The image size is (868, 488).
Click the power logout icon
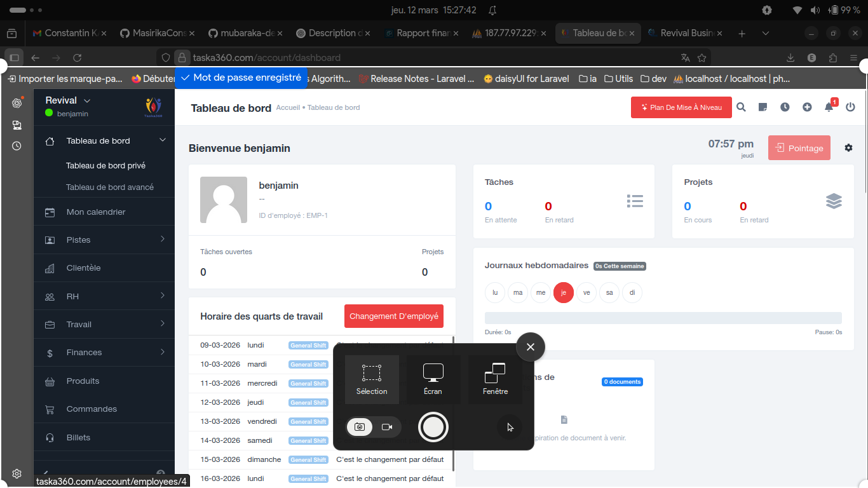click(850, 107)
